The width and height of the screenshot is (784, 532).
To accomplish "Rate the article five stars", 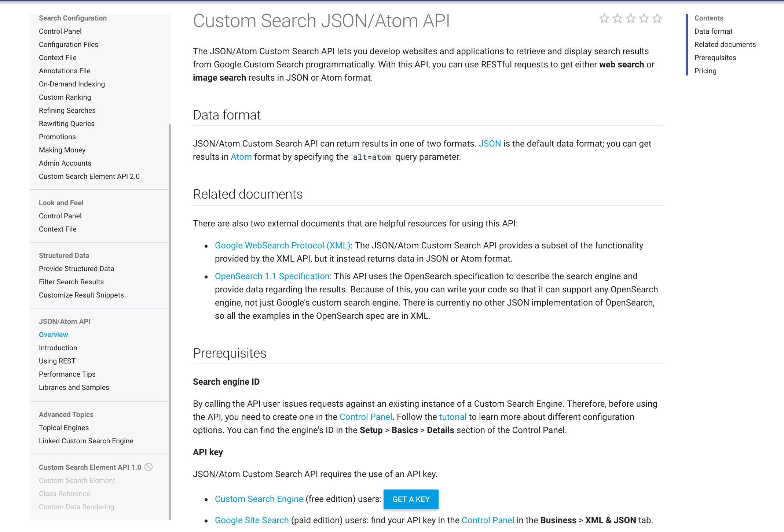I will [657, 18].
